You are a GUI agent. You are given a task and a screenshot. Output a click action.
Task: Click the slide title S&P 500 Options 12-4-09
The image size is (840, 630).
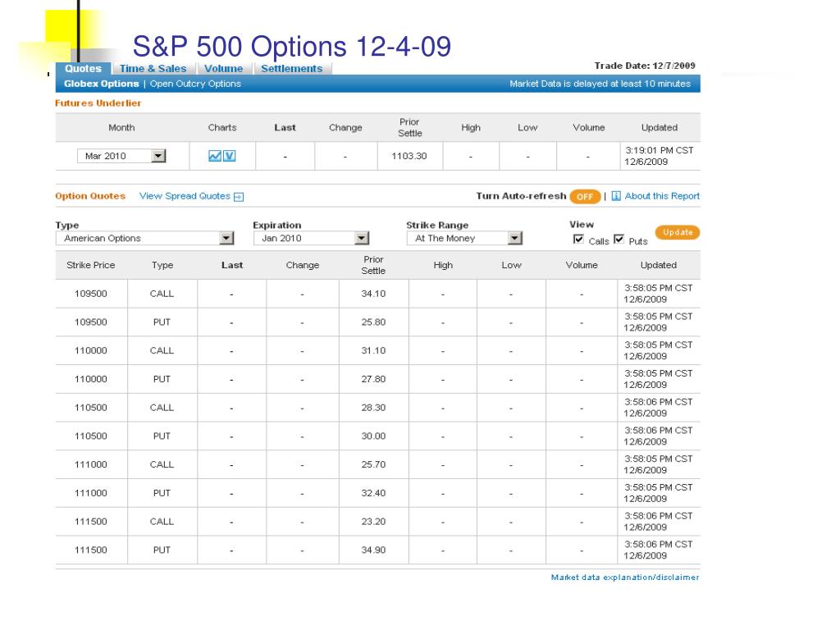tap(292, 46)
